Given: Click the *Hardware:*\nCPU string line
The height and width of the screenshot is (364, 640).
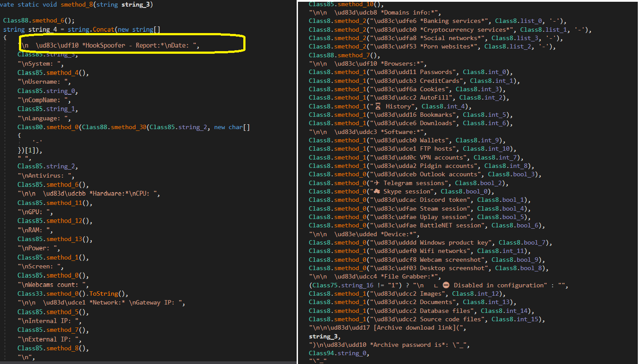Looking at the screenshot, I should coord(89,194).
